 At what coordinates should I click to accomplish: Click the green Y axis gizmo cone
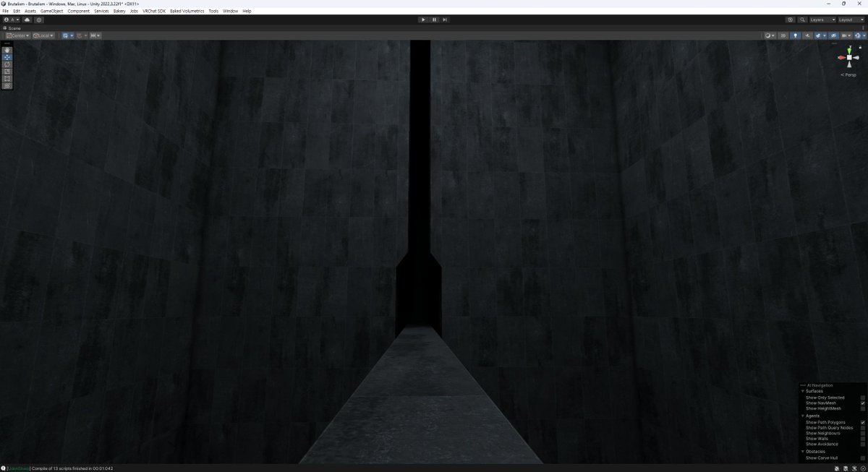pyautogui.click(x=849, y=49)
